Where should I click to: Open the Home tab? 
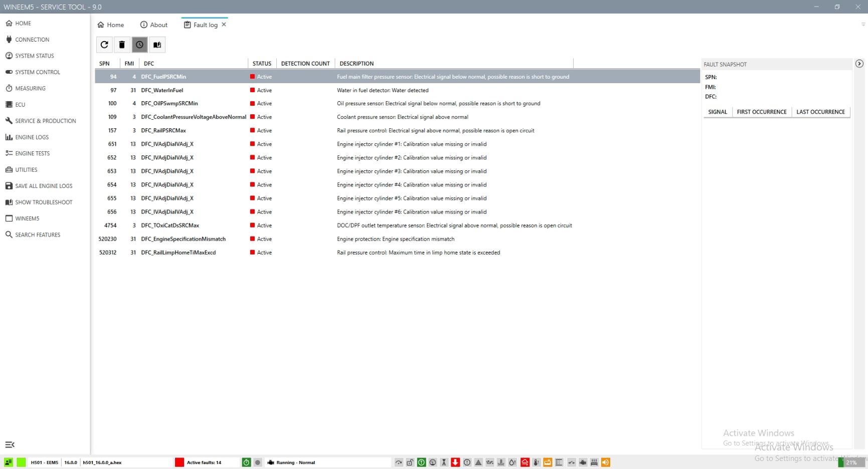tap(111, 25)
